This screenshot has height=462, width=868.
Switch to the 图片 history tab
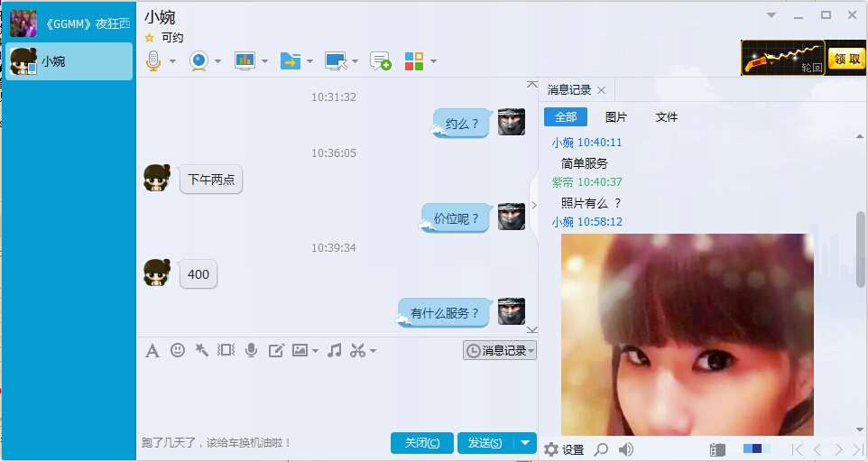(x=615, y=116)
